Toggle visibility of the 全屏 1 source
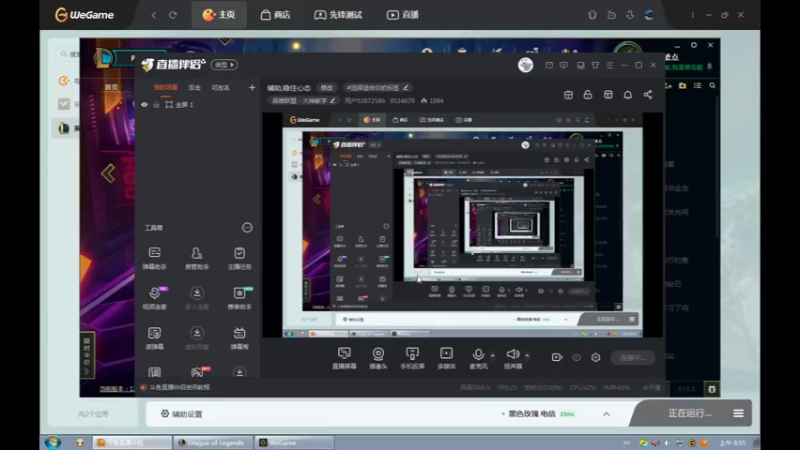The width and height of the screenshot is (800, 450). click(144, 105)
